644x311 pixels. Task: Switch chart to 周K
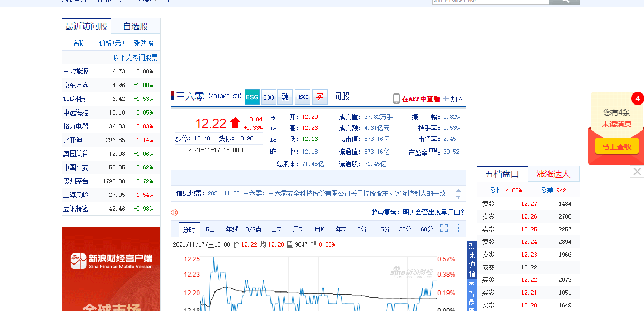(297, 229)
